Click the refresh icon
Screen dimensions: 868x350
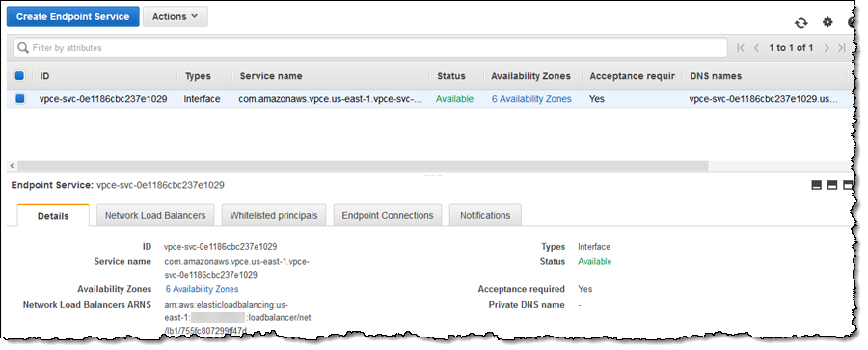[x=800, y=23]
